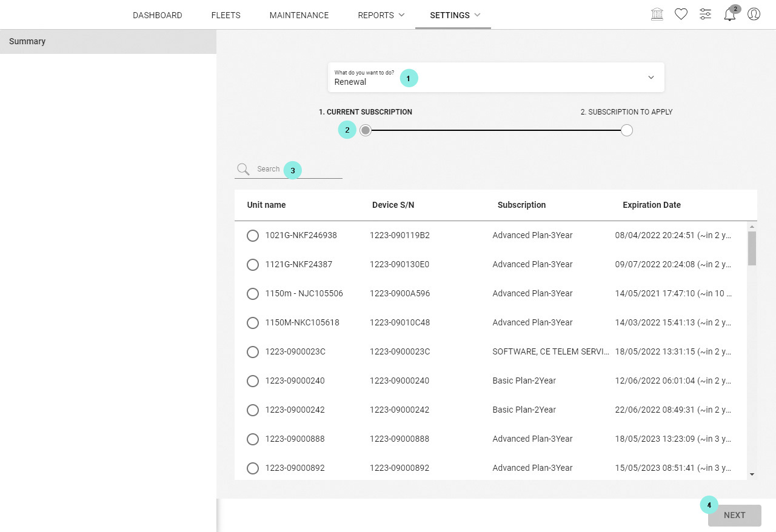Go to the Maintenance tab
Screen dimensions: 776x532
(x=299, y=15)
